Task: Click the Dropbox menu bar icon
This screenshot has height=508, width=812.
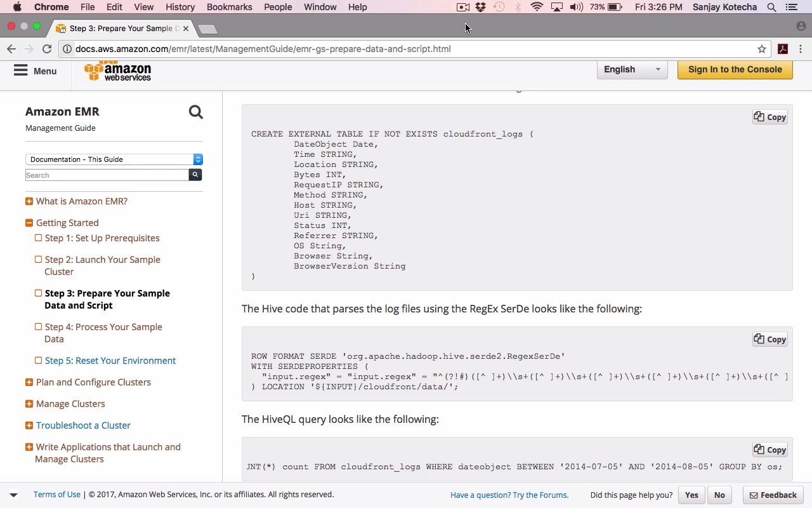Action: [481, 7]
